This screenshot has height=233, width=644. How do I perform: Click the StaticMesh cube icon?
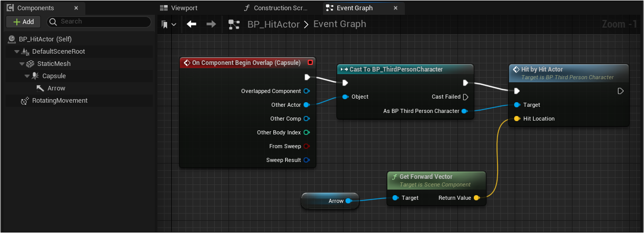(x=30, y=64)
